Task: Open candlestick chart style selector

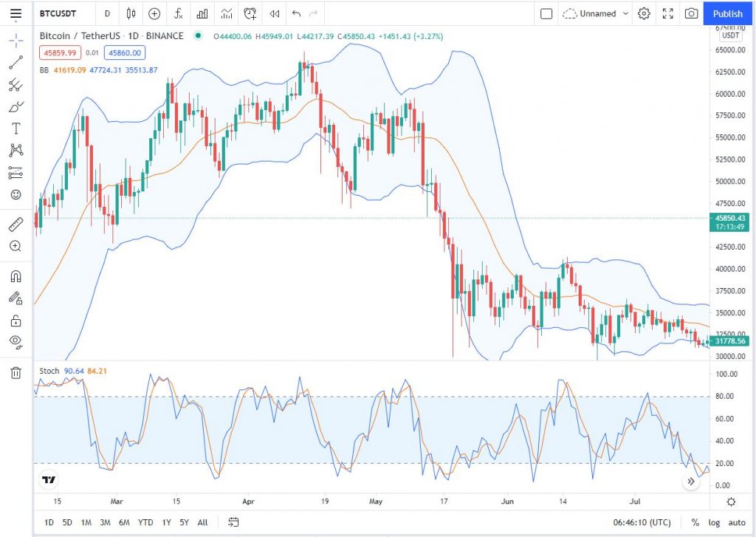Action: click(131, 13)
